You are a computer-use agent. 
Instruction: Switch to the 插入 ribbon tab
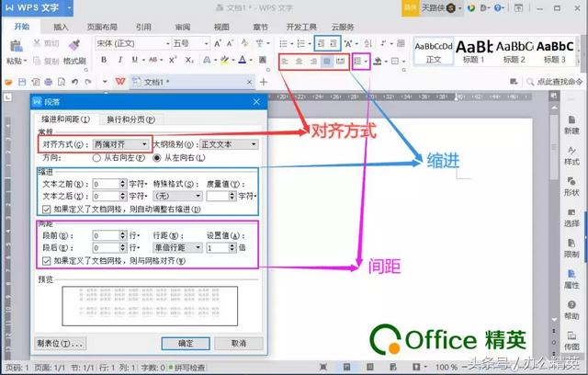(x=61, y=27)
